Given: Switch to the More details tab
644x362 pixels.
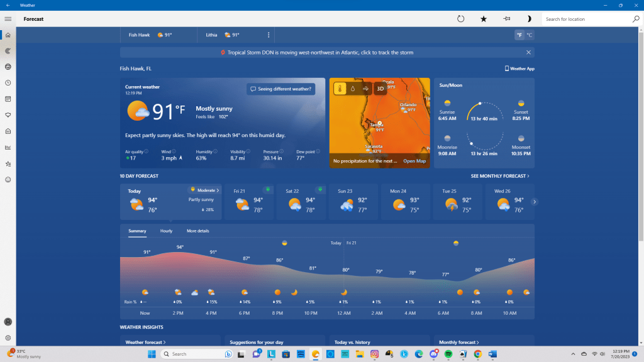Looking at the screenshot, I should point(197,231).
